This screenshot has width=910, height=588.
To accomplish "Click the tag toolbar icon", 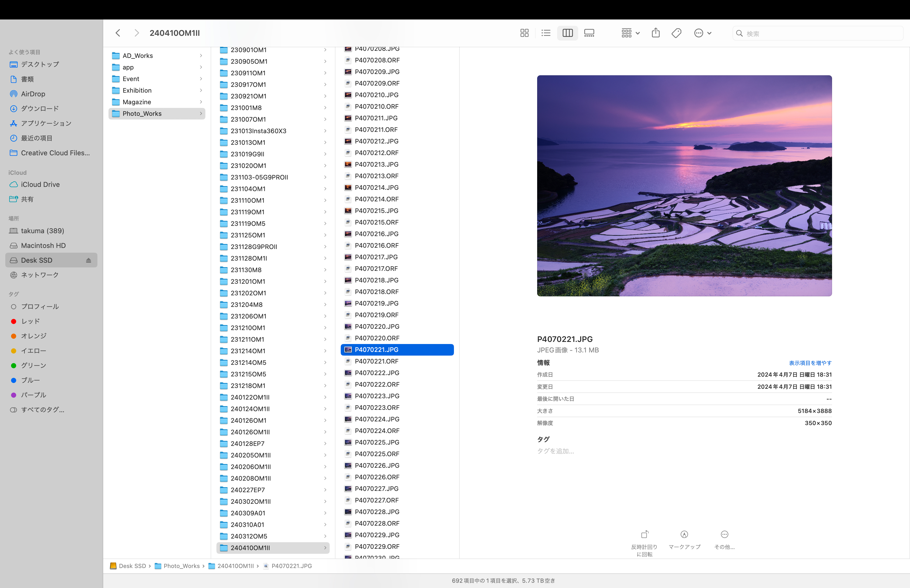I will tap(676, 33).
